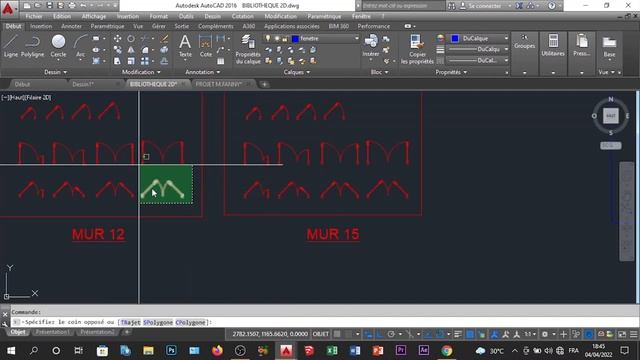Viewport: 640px width, 360px height.
Task: Select the TRajet command option
Action: pos(131,322)
